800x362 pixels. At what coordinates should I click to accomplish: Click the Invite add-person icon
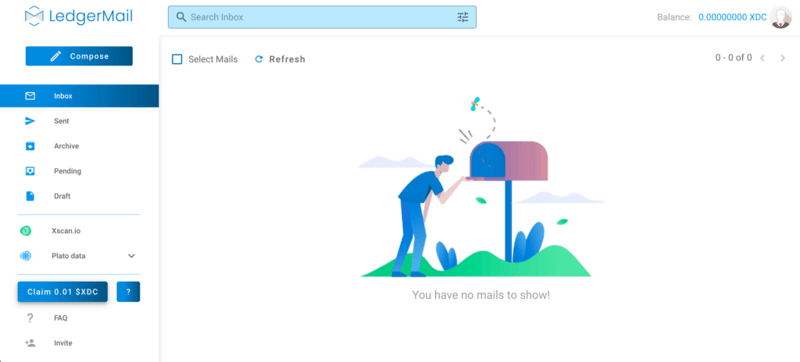tap(30, 343)
